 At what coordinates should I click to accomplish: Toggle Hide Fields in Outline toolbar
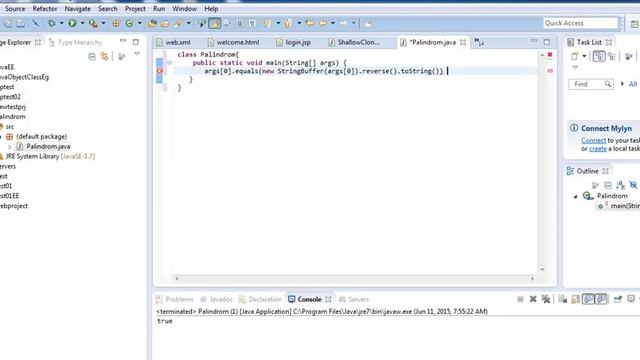633,185
